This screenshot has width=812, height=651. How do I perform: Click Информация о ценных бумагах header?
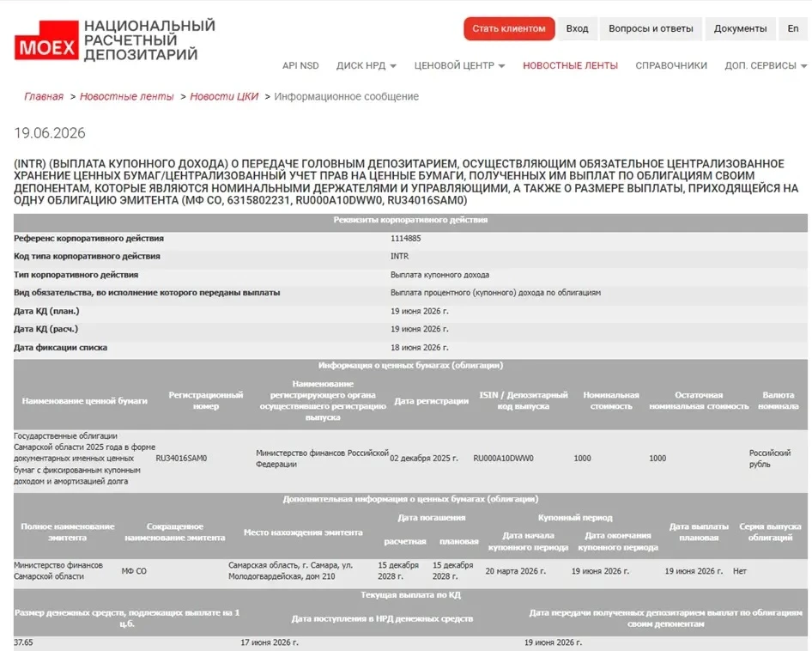coord(410,365)
